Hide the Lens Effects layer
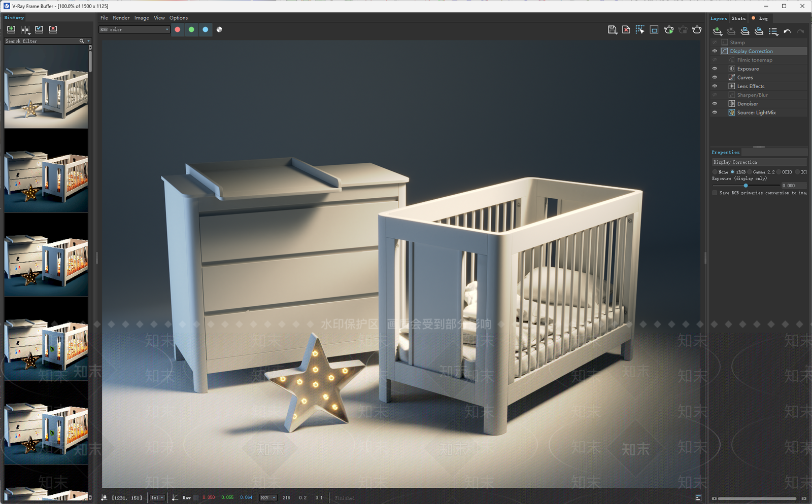This screenshot has width=812, height=504. pyautogui.click(x=715, y=86)
